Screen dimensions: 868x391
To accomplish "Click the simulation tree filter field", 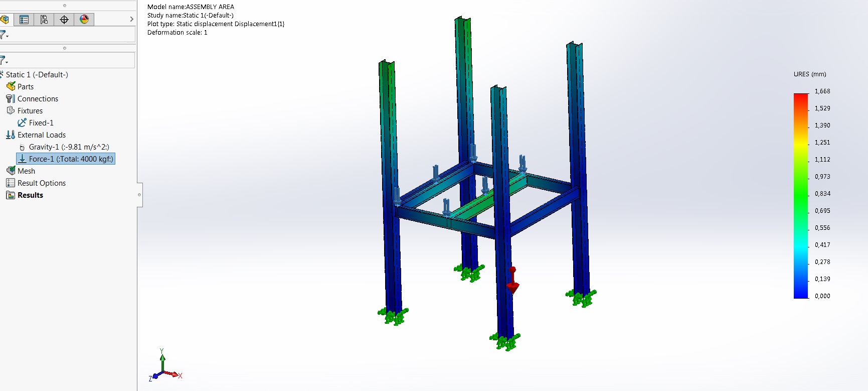I will (72, 60).
